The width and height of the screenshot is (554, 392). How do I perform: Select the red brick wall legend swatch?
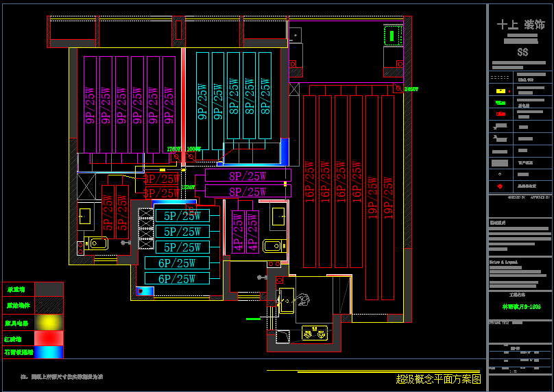tap(49, 339)
